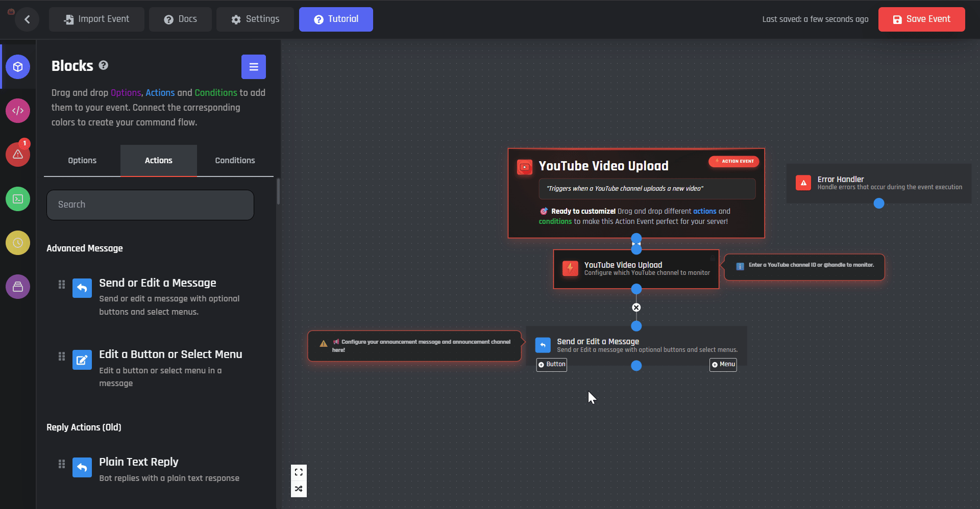
Task: Open the green terminal sidebar icon
Action: 18,199
